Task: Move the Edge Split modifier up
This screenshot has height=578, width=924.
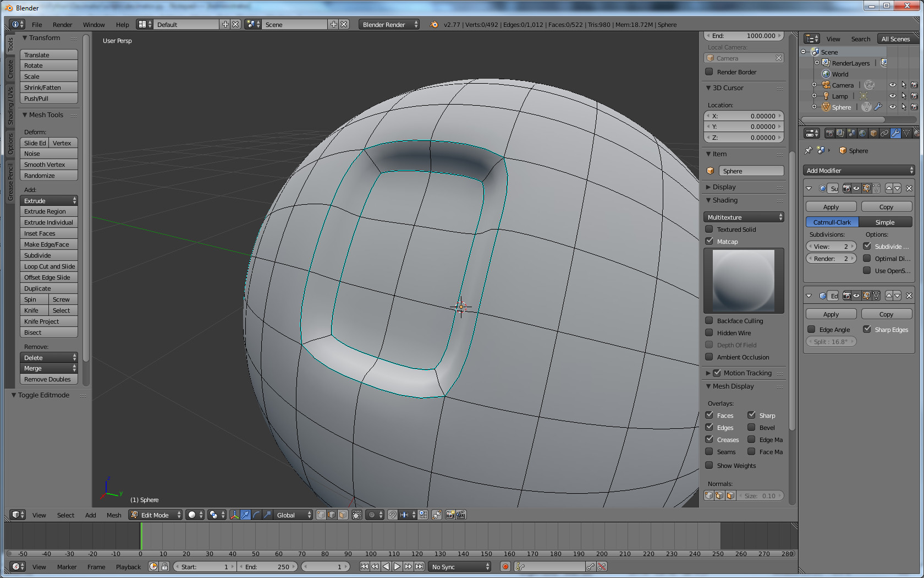Action: (x=889, y=296)
